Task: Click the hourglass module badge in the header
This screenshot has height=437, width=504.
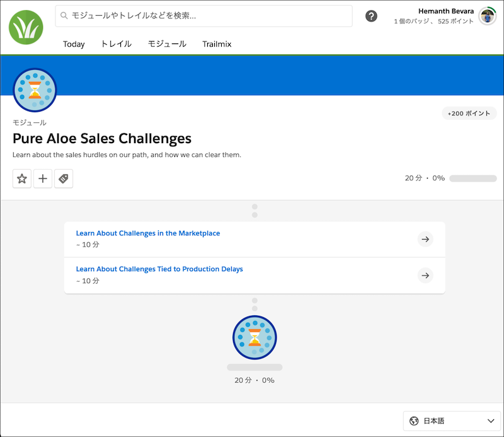Action: click(x=35, y=90)
